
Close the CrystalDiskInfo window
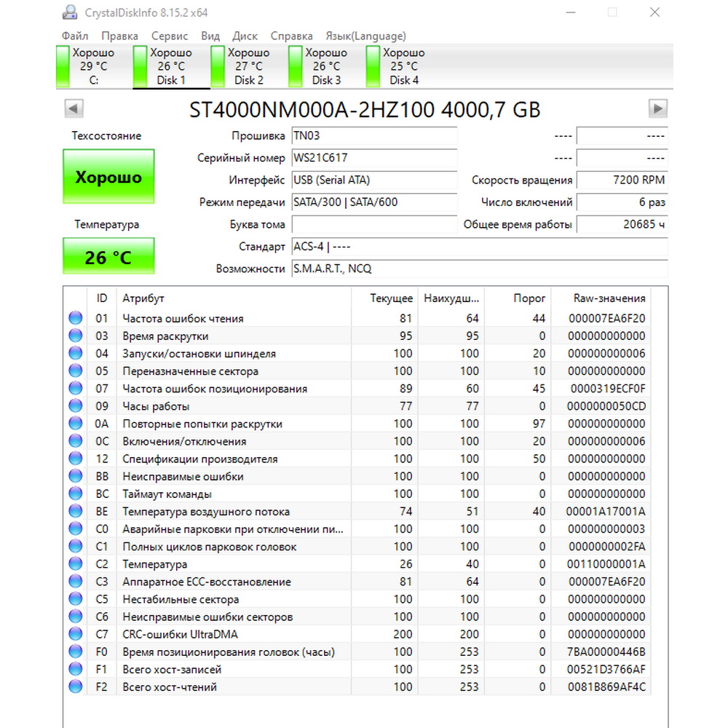(x=654, y=12)
